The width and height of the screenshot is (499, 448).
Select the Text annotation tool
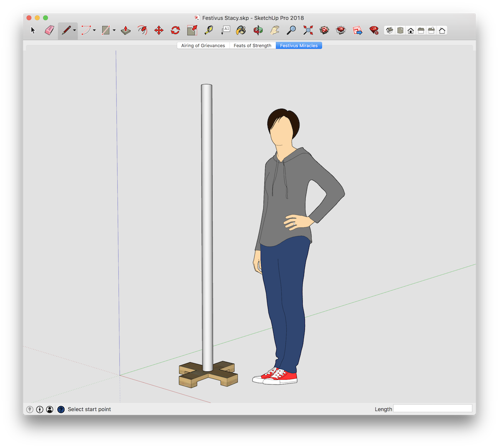(x=225, y=30)
